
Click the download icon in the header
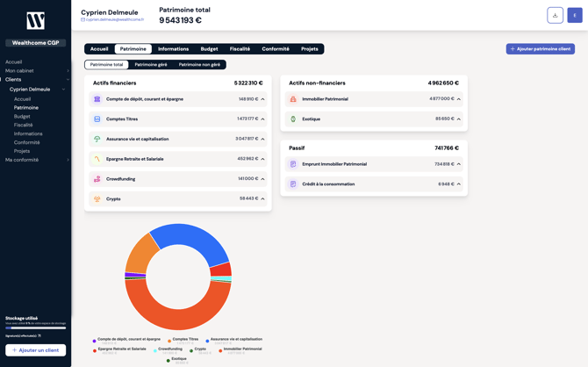(x=555, y=15)
